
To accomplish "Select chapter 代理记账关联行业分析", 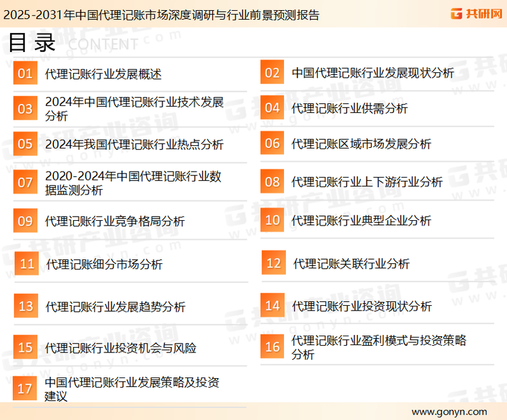I will (352, 263).
